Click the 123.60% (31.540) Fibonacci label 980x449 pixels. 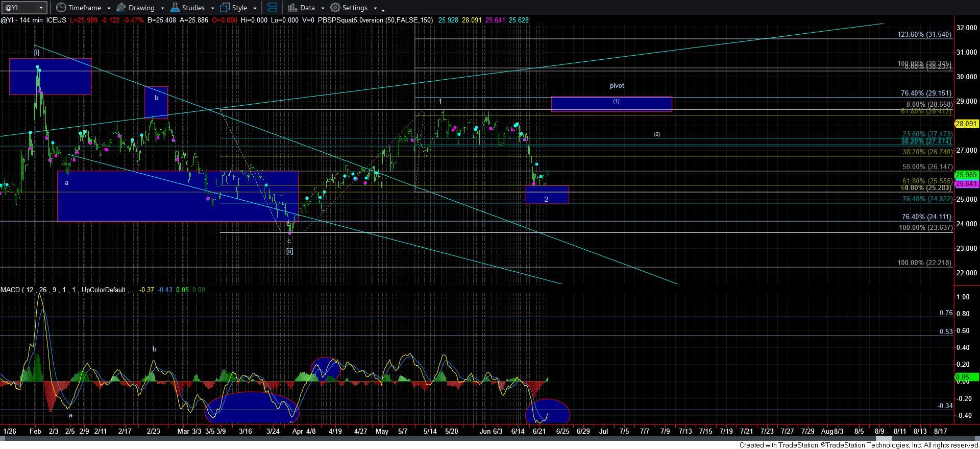(x=924, y=34)
